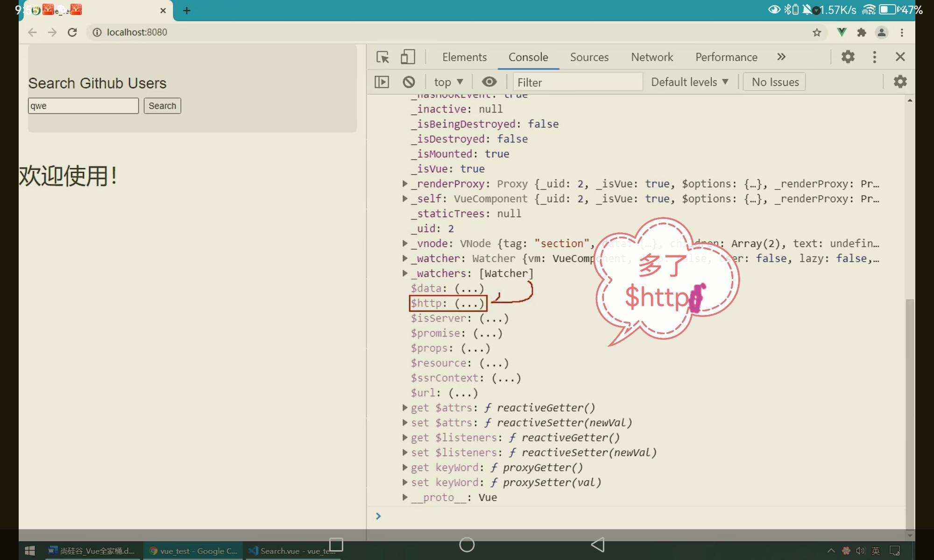Switch to the Sources tab

(x=589, y=57)
